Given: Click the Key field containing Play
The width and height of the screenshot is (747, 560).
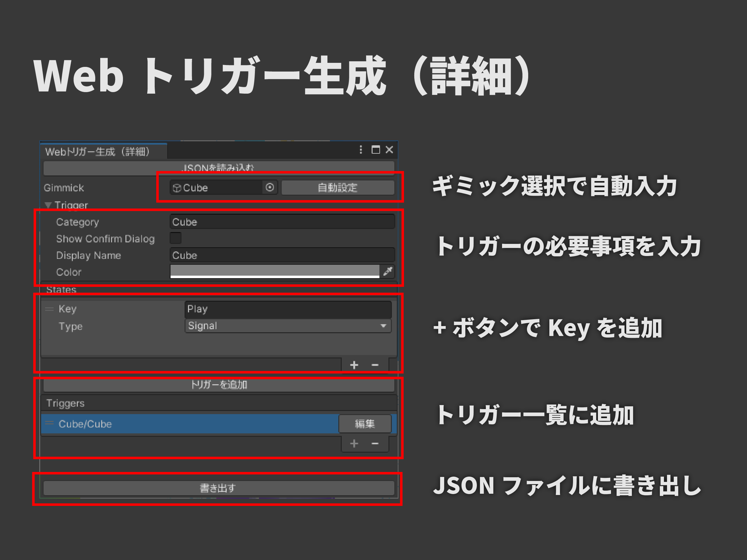Looking at the screenshot, I should (288, 309).
